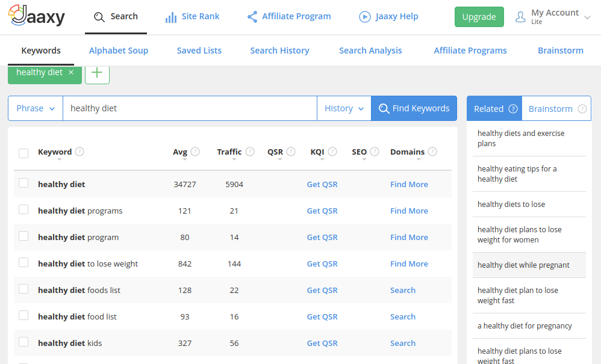This screenshot has height=364, width=601.
Task: Show help for the QSR column
Action: 291,152
